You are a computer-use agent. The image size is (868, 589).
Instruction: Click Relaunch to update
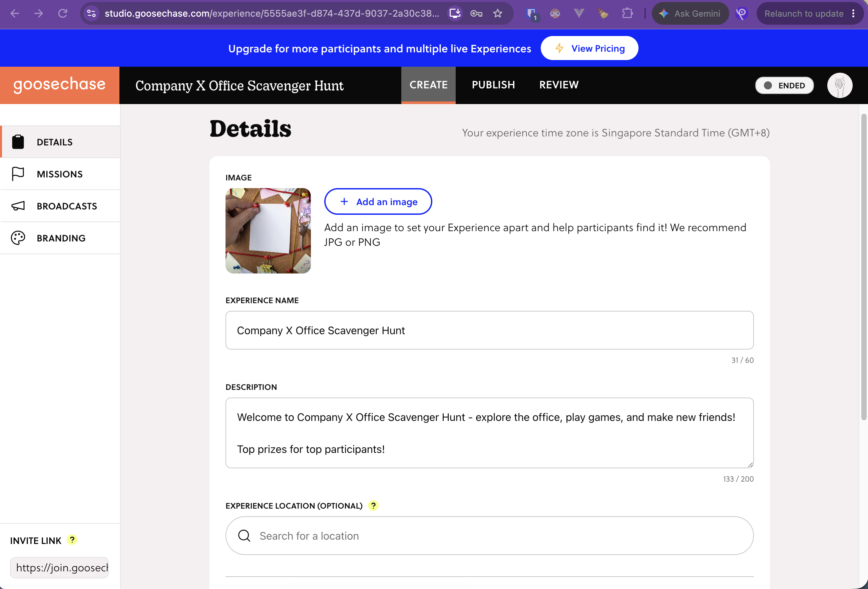pyautogui.click(x=804, y=13)
